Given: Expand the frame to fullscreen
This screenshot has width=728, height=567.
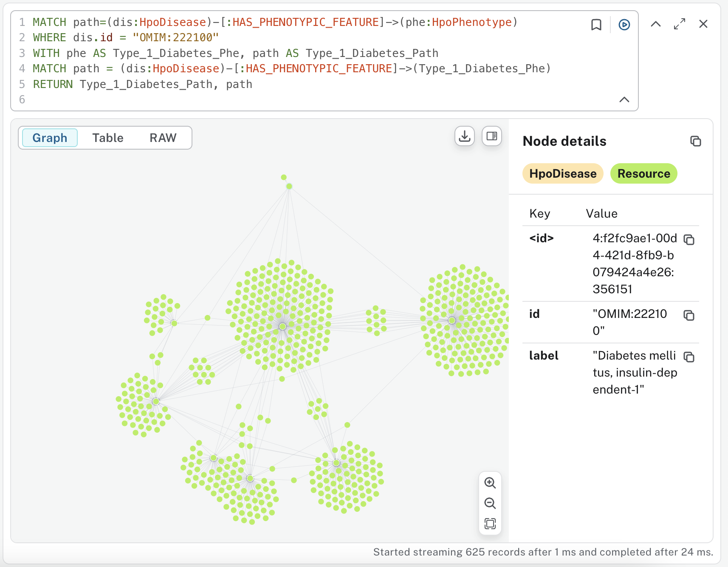Looking at the screenshot, I should pos(680,24).
